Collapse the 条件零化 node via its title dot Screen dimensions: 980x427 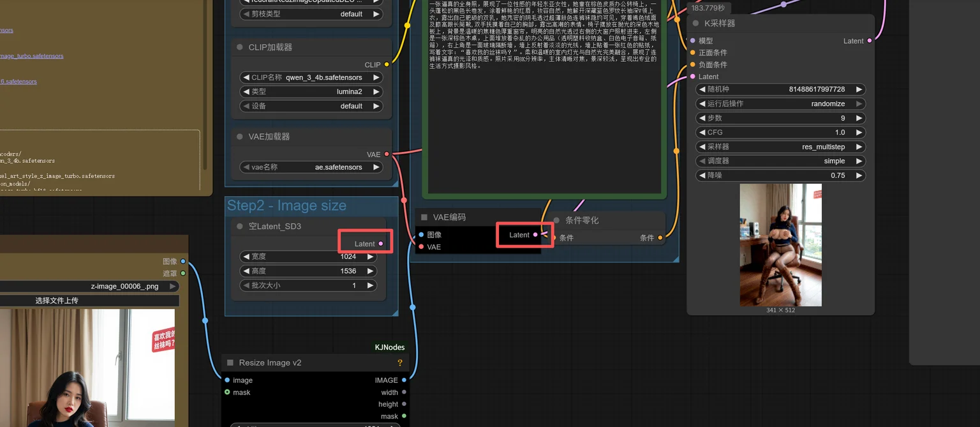tap(556, 220)
